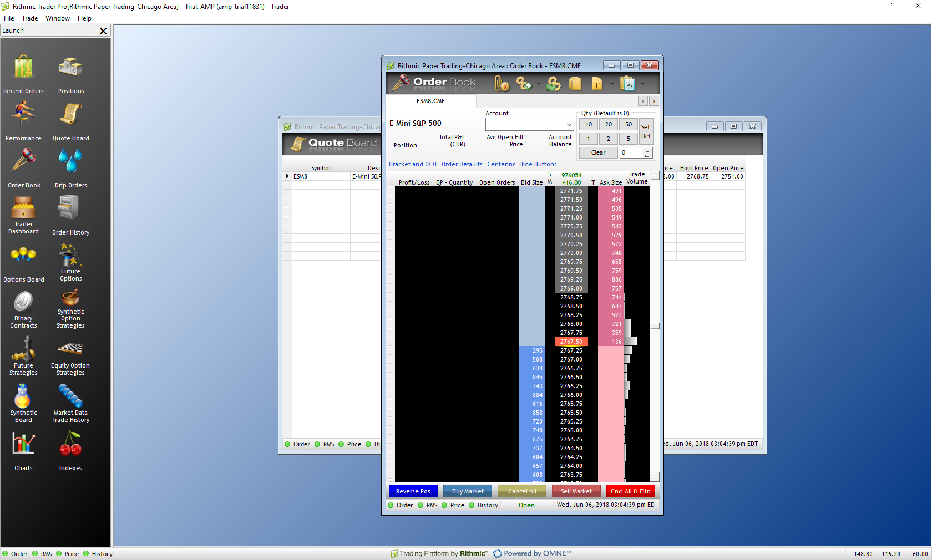Open the Window menu

(x=58, y=18)
